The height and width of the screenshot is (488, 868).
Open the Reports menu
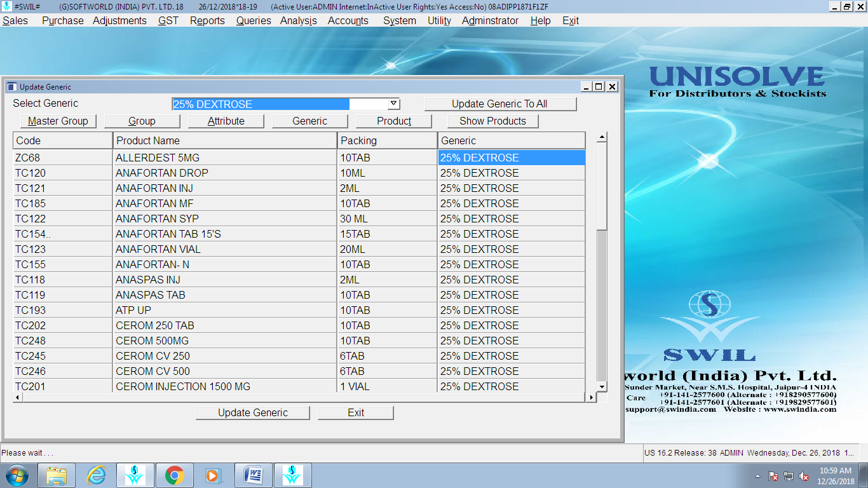(207, 20)
